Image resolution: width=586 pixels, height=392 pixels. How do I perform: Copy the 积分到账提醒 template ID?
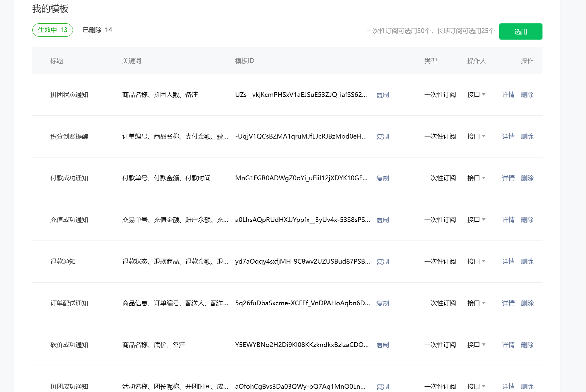(x=383, y=136)
